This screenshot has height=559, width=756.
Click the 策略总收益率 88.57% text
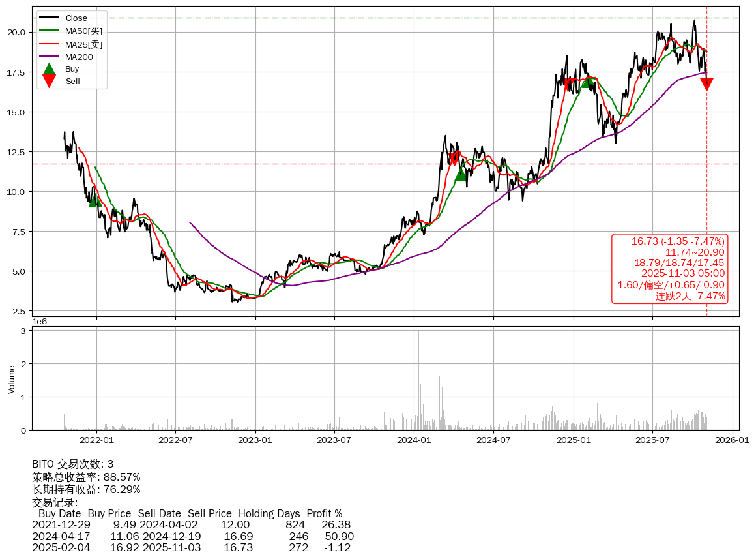(x=86, y=477)
